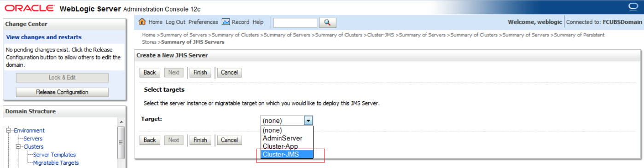Open Help from the top toolbar
This screenshot has width=644, height=168.
point(258,22)
